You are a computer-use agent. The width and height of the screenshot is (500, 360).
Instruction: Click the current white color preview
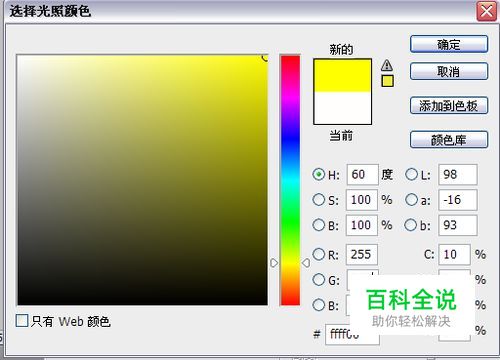(342, 108)
